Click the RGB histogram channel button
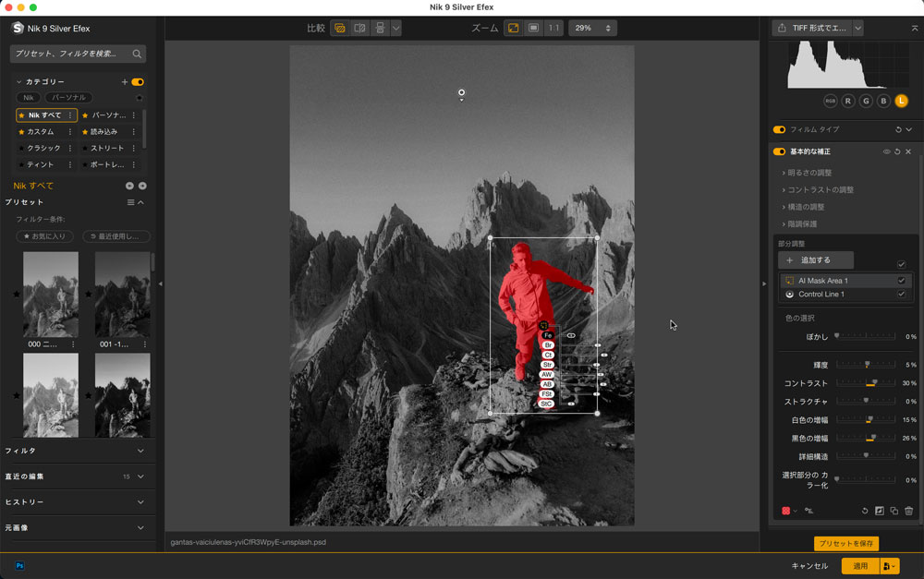 click(x=830, y=101)
